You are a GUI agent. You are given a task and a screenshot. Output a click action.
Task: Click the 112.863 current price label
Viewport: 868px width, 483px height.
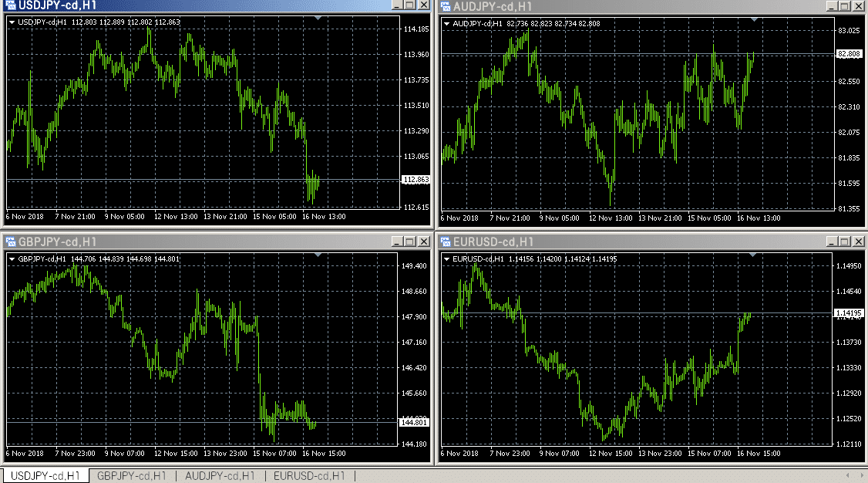tap(415, 180)
